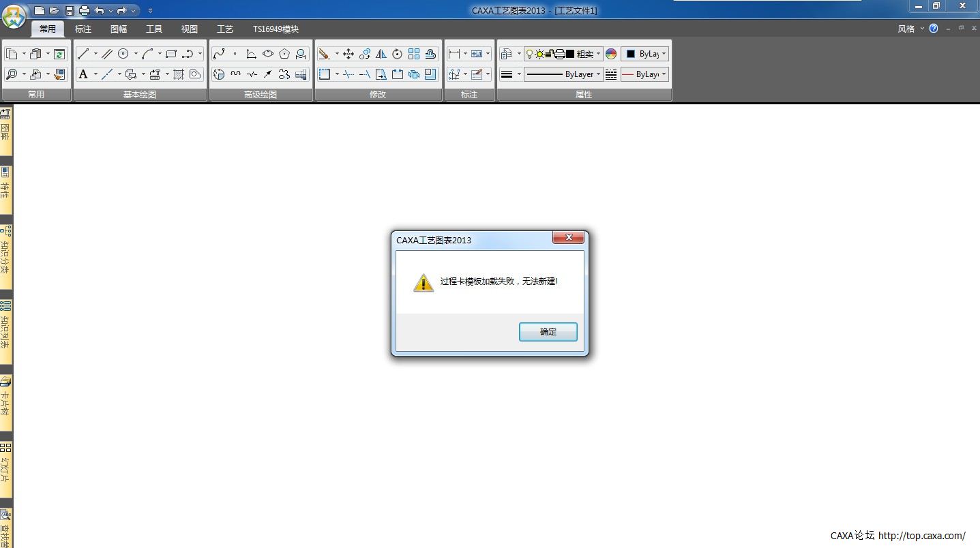980x548 pixels.
Task: Select the Hatch fill tool
Action: [179, 74]
